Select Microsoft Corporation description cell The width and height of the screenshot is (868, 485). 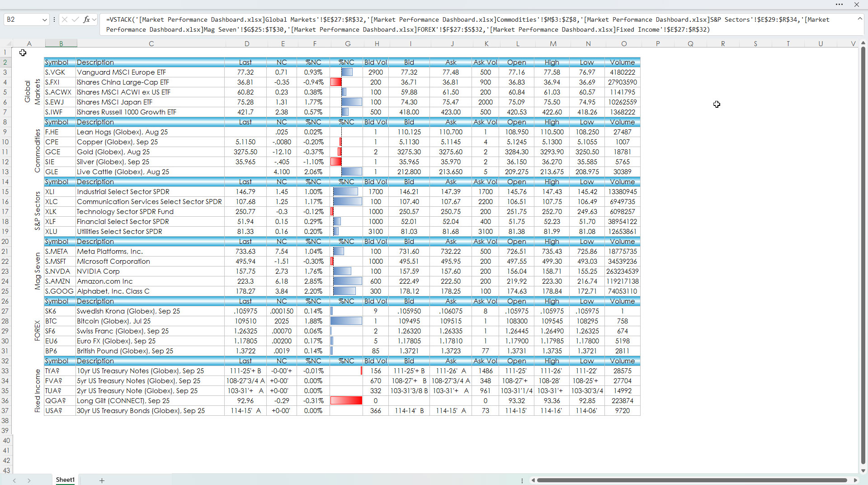pyautogui.click(x=150, y=262)
